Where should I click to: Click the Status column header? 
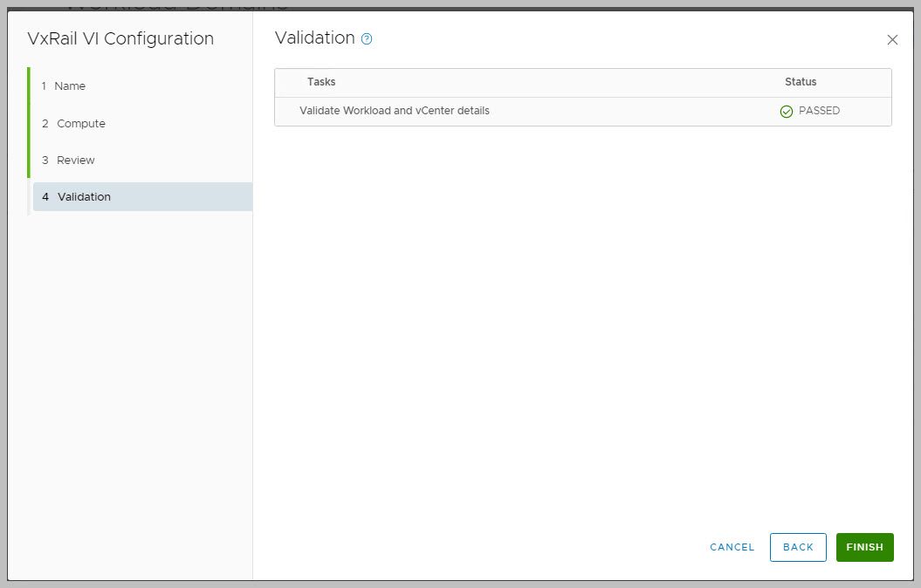click(801, 82)
